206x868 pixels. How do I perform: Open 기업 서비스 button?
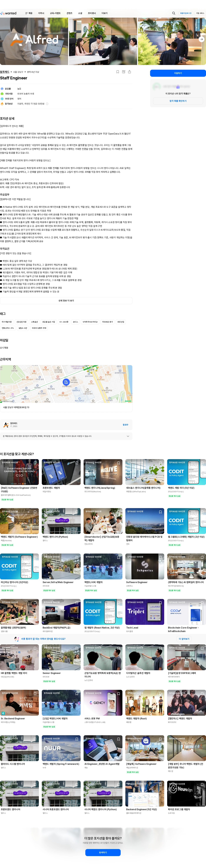tap(200, 13)
